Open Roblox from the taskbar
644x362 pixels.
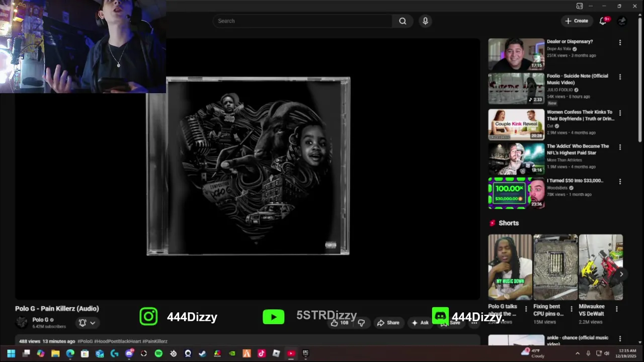(276, 353)
